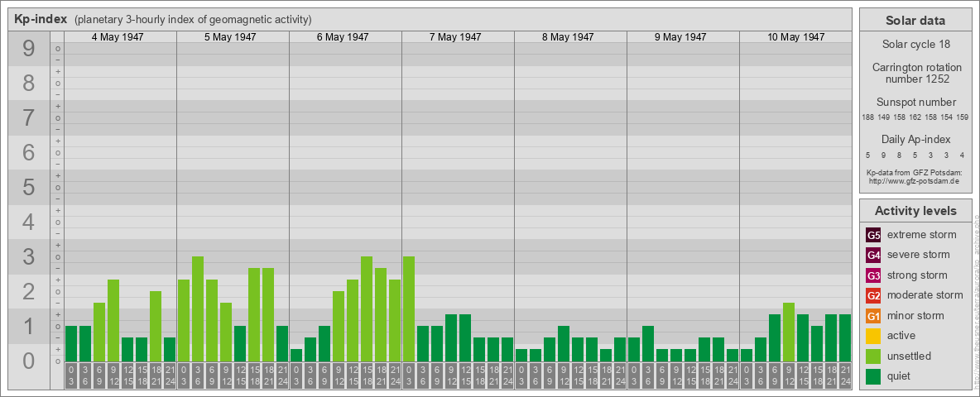Click the 10 May 9-12 hour bar
The height and width of the screenshot is (397, 980).
[x=789, y=332]
